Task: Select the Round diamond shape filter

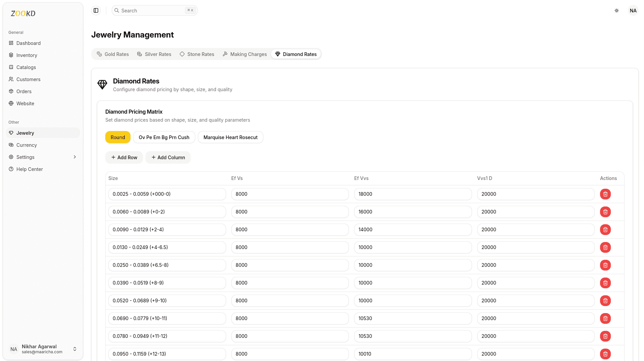Action: [x=118, y=137]
